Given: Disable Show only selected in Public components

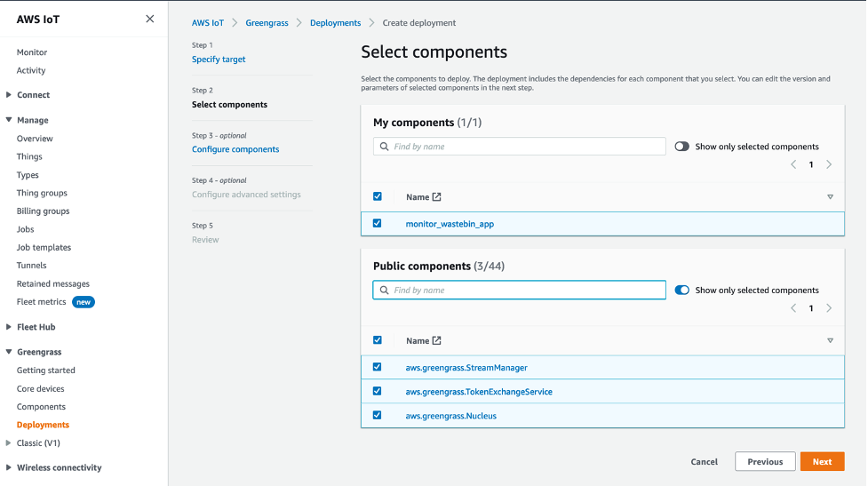Looking at the screenshot, I should coord(682,291).
